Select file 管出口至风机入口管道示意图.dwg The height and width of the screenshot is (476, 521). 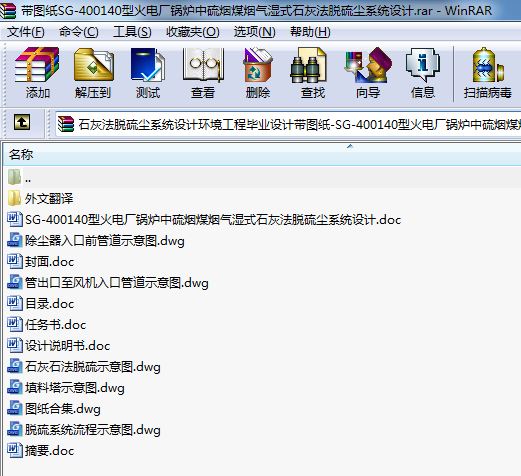point(117,283)
